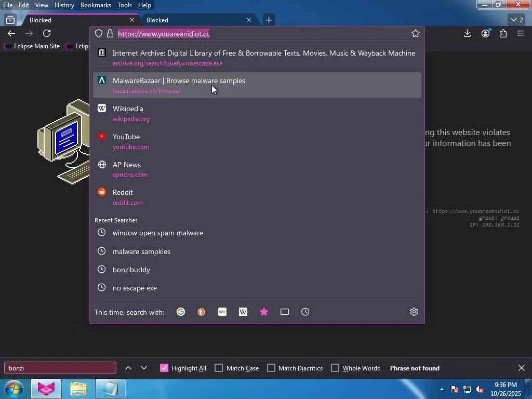Viewport: 532px width, 399px height.
Task: Show hidden system tray icons
Action: pos(442,390)
